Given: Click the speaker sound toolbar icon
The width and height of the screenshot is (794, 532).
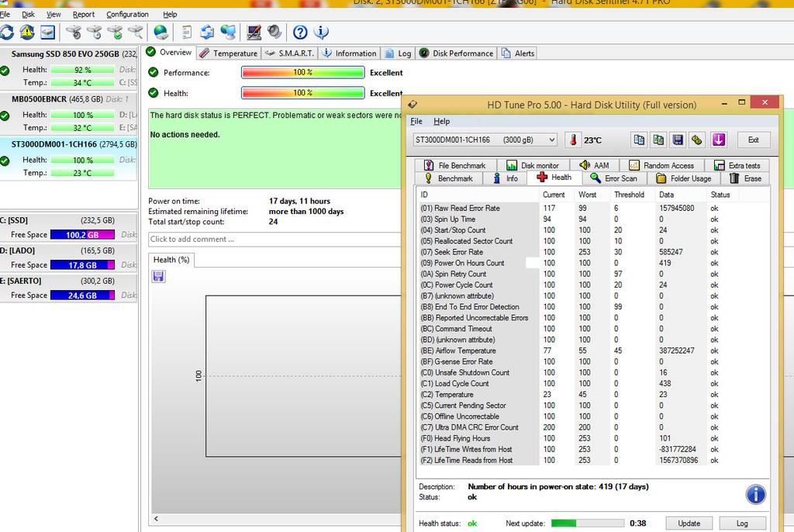Looking at the screenshot, I should click(274, 33).
